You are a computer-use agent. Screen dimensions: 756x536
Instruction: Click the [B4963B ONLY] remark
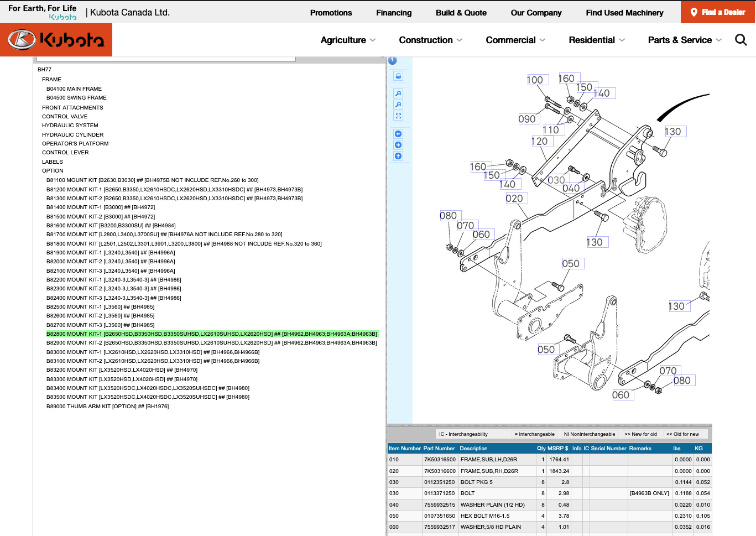[x=649, y=493]
